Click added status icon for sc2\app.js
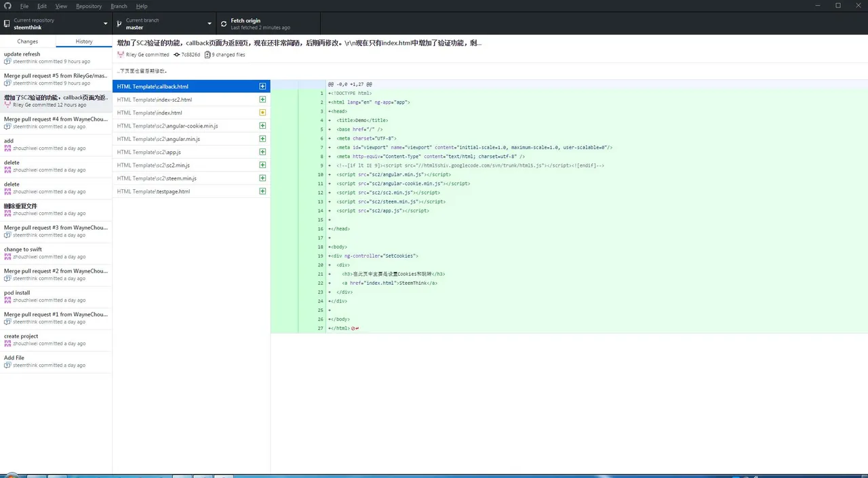The image size is (868, 478). [x=262, y=152]
